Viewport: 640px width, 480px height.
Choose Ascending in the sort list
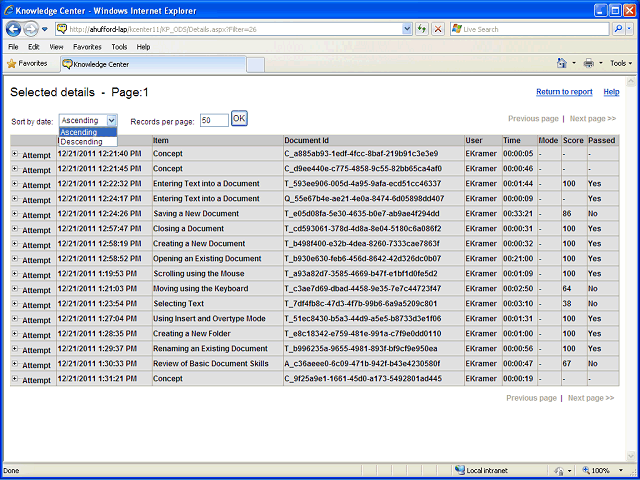click(x=88, y=132)
